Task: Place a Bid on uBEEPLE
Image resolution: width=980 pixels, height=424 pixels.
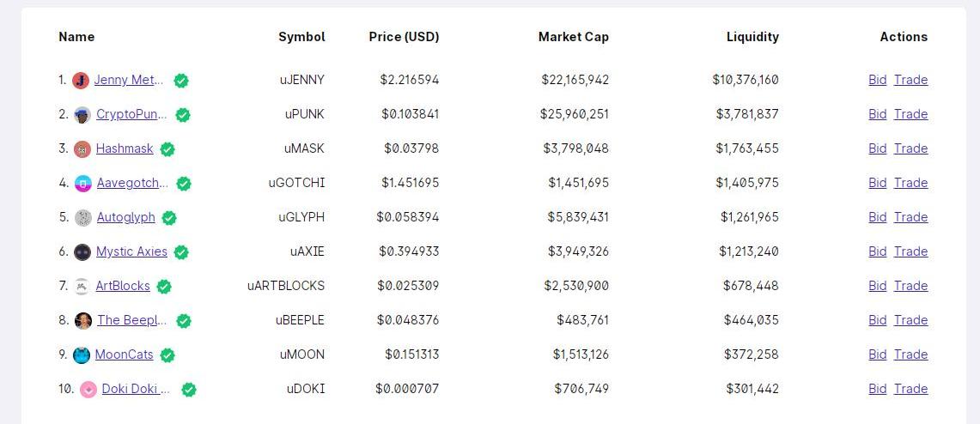Action: [878, 320]
